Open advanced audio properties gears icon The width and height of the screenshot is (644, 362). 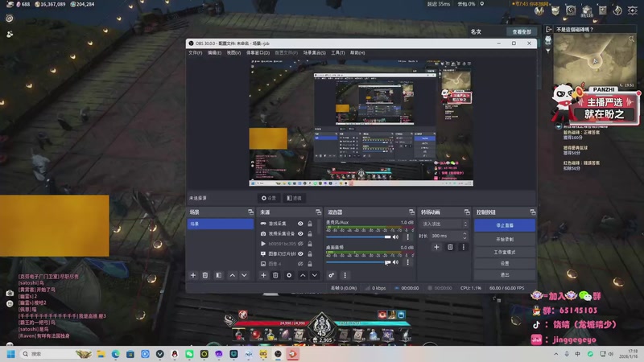pyautogui.click(x=332, y=275)
